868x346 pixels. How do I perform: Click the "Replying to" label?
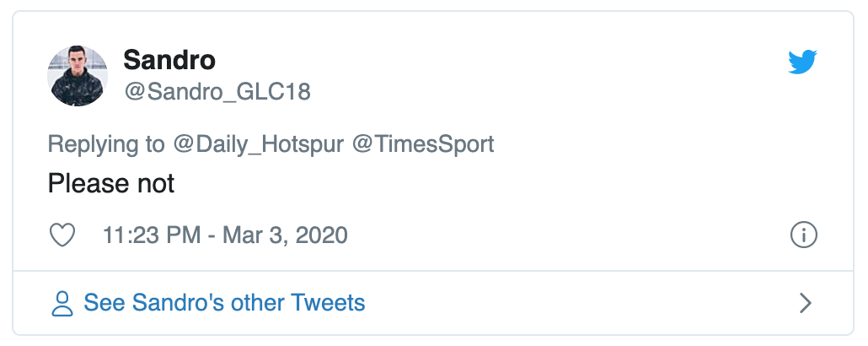(106, 143)
